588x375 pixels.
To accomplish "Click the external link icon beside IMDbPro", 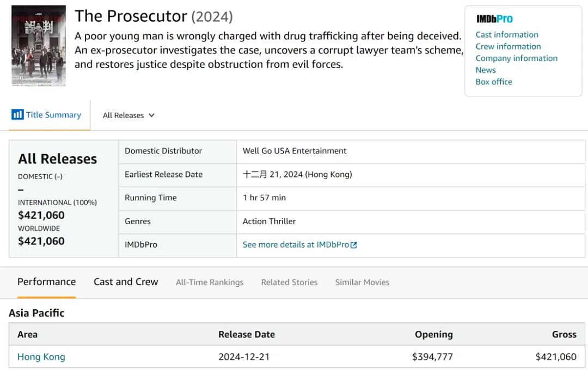I will pyautogui.click(x=354, y=245).
